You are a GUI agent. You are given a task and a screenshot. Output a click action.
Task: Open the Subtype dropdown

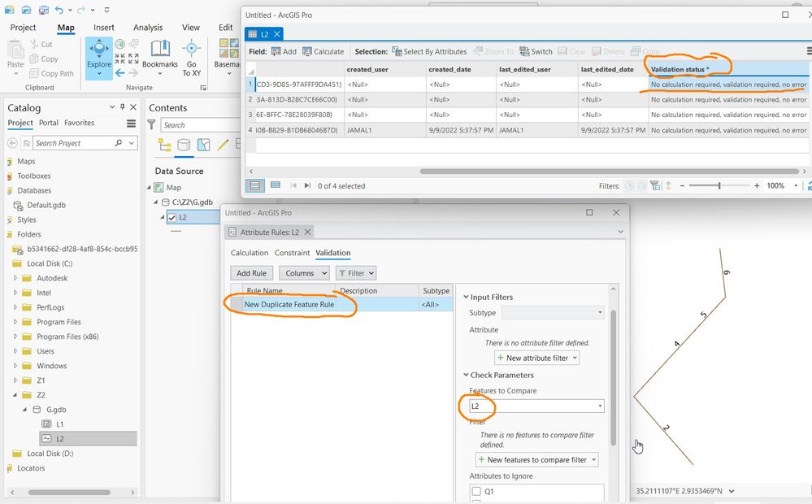(553, 312)
